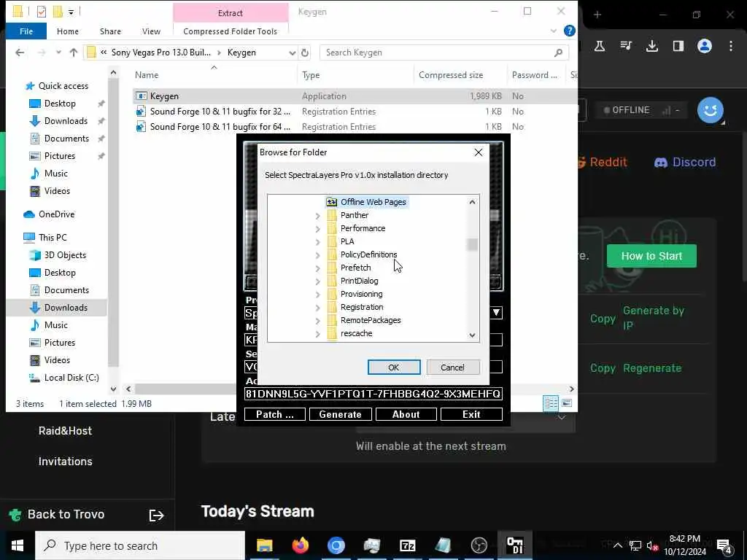Image resolution: width=747 pixels, height=560 pixels.
Task: Open 7-Zip from the taskbar
Action: [407, 545]
